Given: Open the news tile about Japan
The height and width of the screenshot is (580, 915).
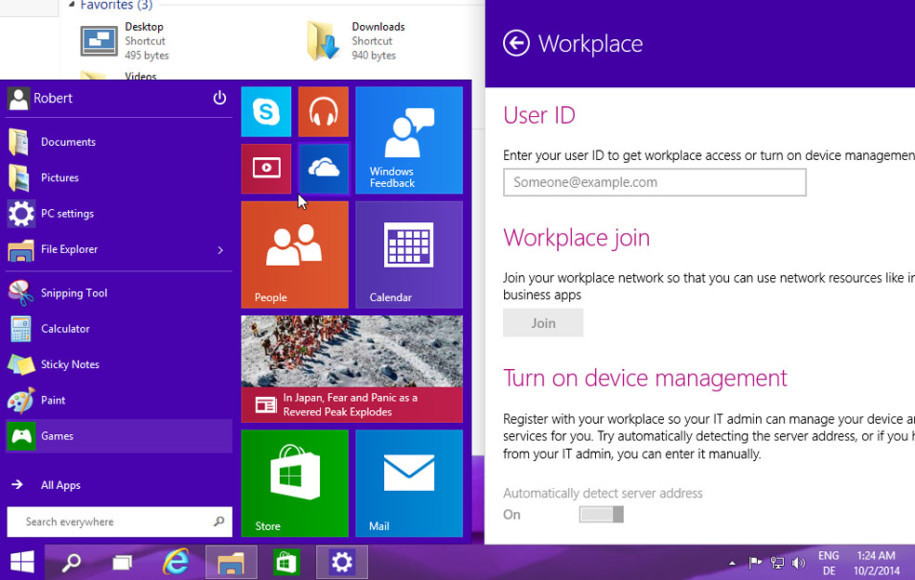Looking at the screenshot, I should tap(352, 369).
